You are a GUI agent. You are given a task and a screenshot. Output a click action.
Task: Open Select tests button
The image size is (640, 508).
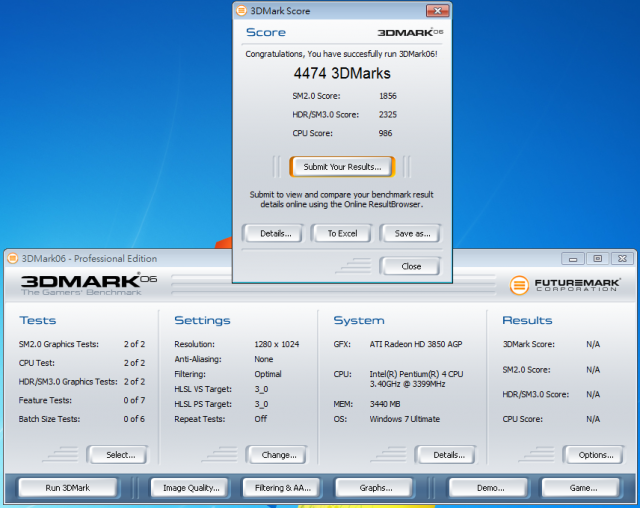118,455
